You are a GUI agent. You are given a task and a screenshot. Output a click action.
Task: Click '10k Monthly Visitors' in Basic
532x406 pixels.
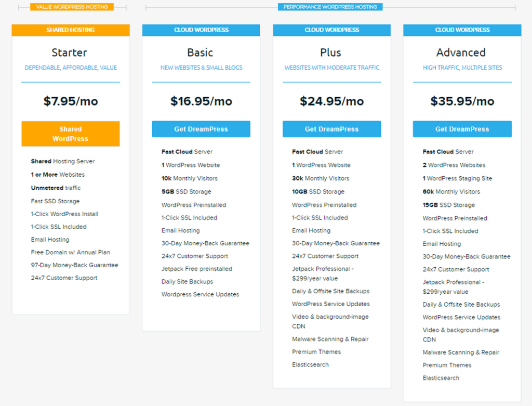coord(190,178)
